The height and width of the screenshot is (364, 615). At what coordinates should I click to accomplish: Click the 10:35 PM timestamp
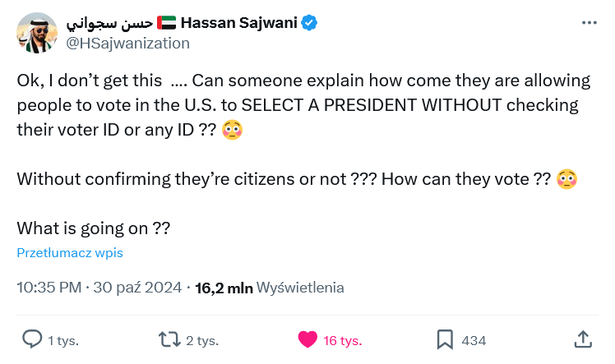[49, 288]
